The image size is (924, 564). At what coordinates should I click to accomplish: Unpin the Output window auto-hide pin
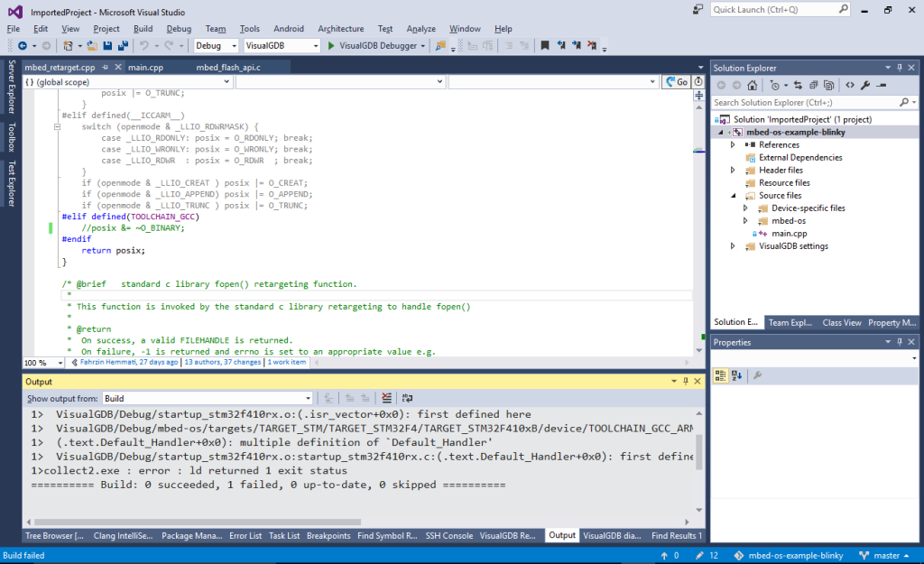(684, 381)
